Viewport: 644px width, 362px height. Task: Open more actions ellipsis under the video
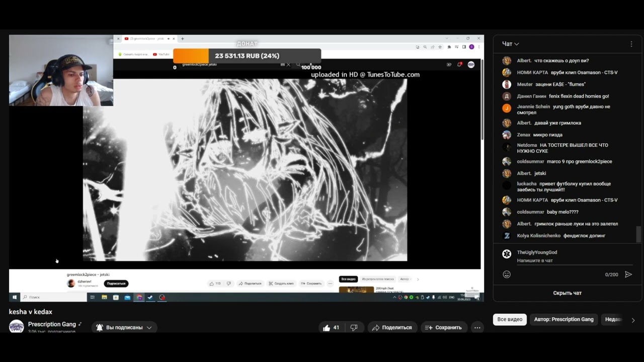(477, 327)
